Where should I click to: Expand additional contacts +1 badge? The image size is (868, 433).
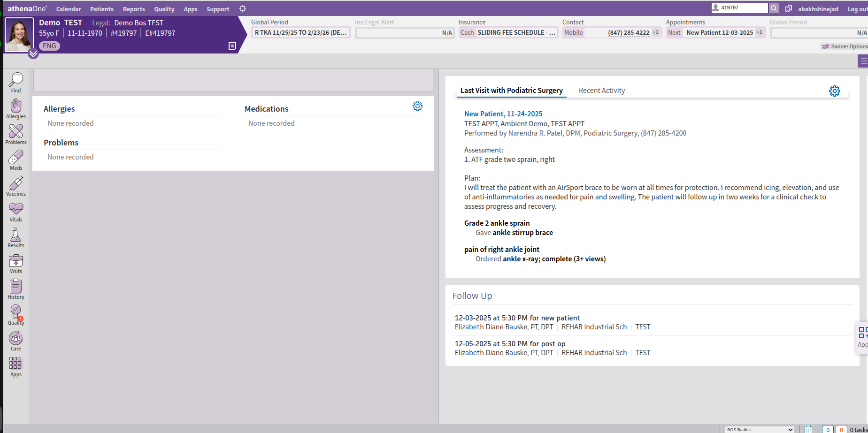655,32
